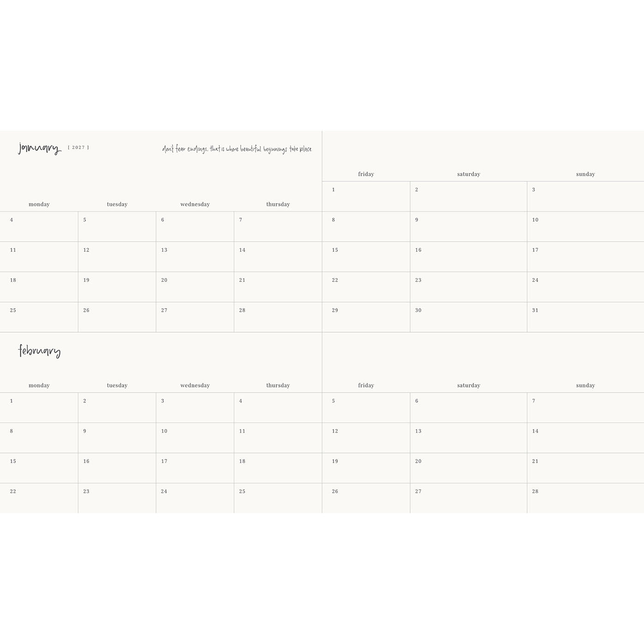Select February 19 under friday
The height and width of the screenshot is (644, 644).
click(366, 468)
